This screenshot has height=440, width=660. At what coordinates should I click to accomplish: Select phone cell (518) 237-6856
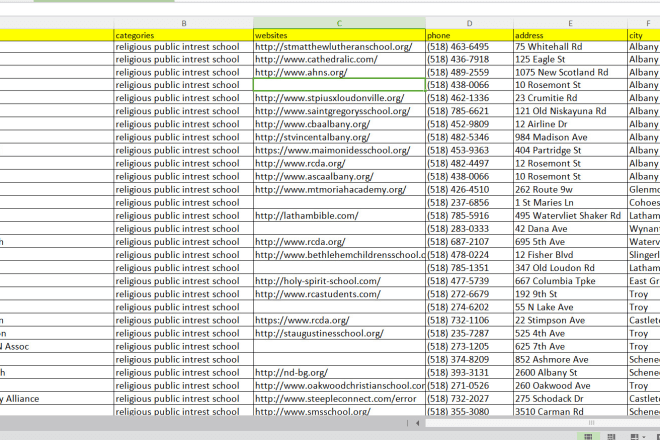(469, 203)
